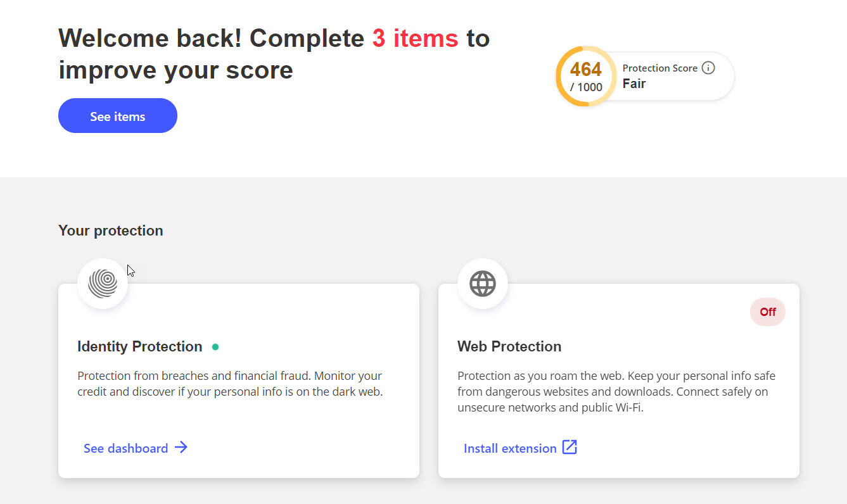Click the Protection Score Fair label
847x504 pixels.
[634, 84]
